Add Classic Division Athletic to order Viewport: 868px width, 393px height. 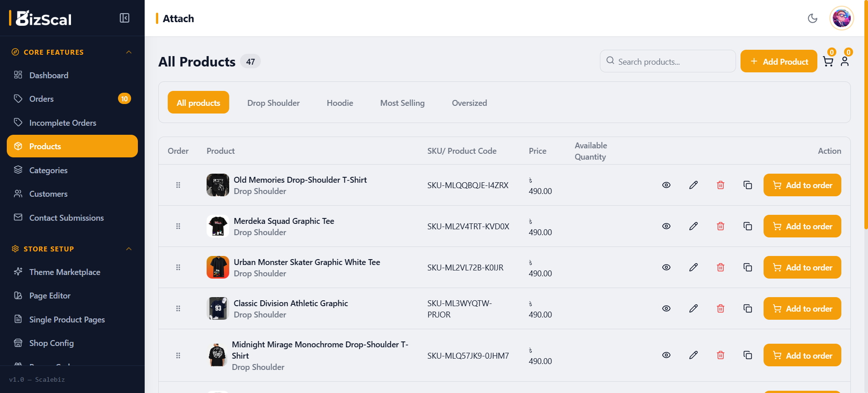point(802,308)
